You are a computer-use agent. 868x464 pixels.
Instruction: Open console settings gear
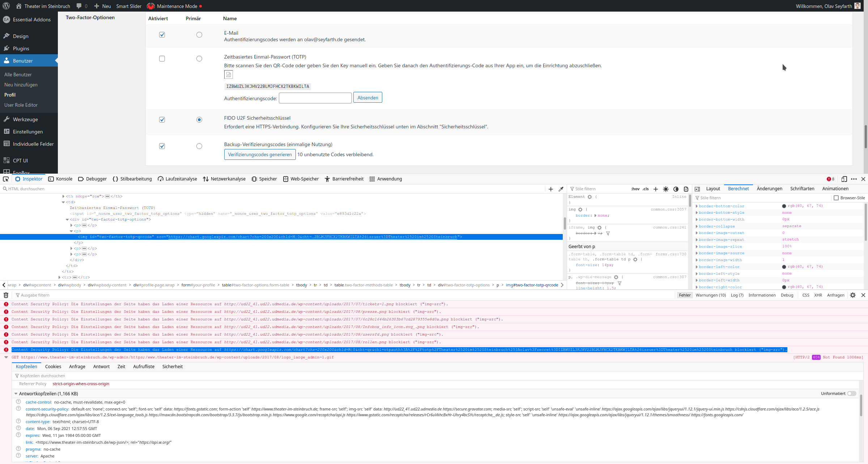(852, 295)
